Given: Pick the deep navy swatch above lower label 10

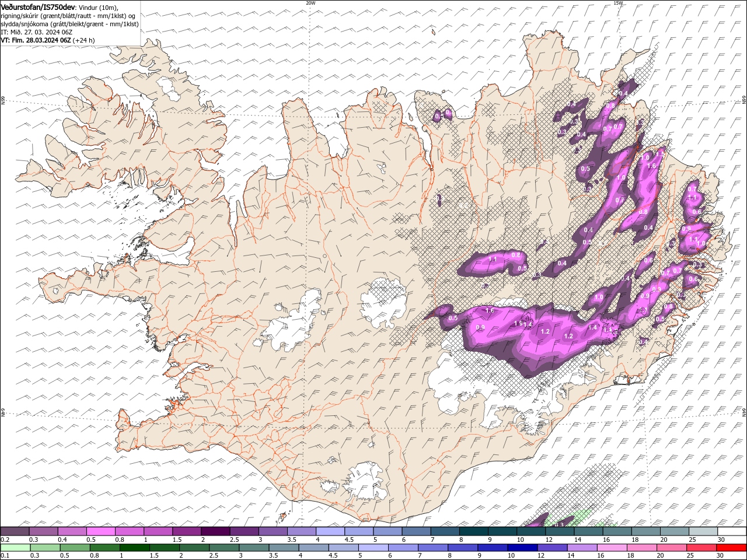Looking at the screenshot, I should tap(523, 548).
